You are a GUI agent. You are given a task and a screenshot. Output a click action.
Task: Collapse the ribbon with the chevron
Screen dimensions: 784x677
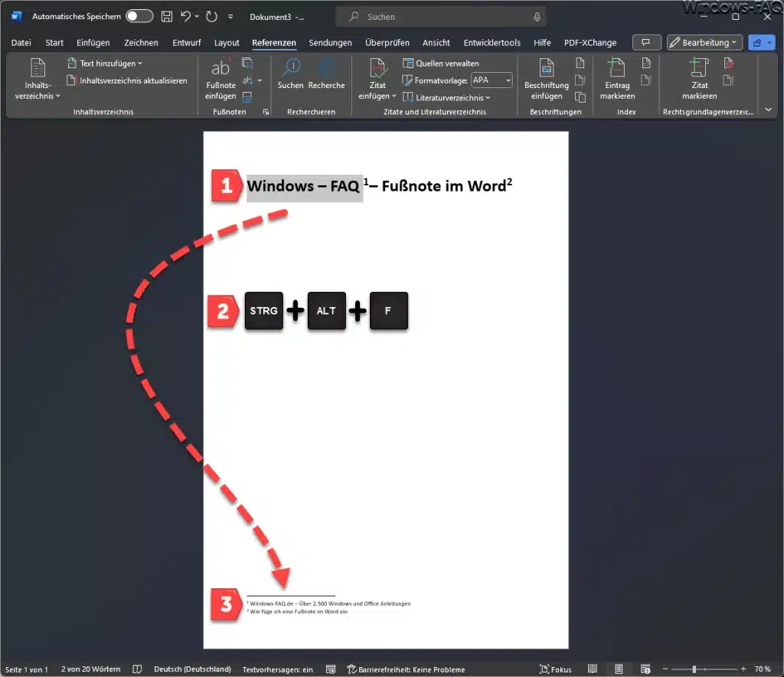(x=768, y=110)
